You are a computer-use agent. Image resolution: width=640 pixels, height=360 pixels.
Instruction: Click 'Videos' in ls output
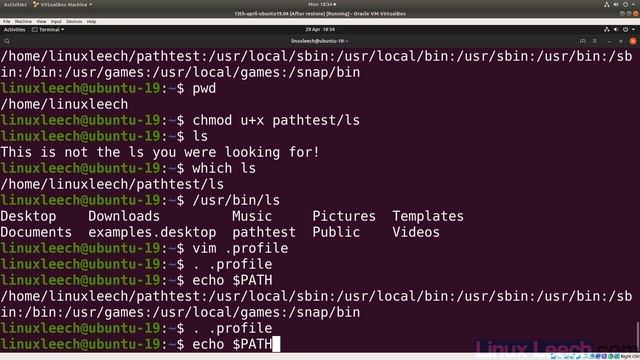416,232
